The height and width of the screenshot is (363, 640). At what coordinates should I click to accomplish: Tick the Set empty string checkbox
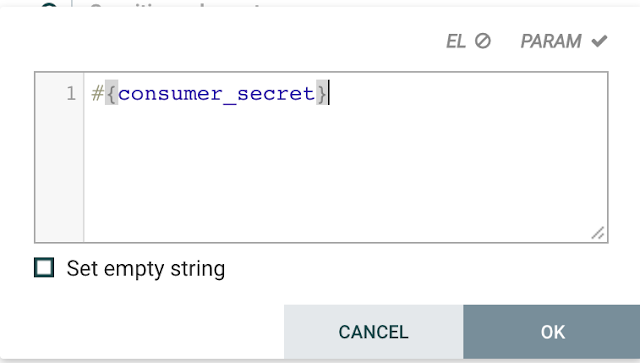[x=44, y=268]
